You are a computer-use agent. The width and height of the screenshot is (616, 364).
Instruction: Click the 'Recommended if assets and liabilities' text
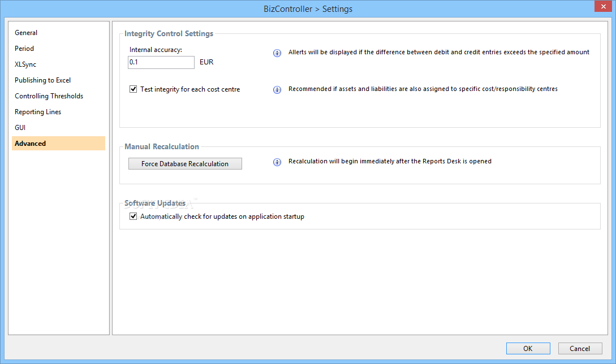pyautogui.click(x=423, y=89)
